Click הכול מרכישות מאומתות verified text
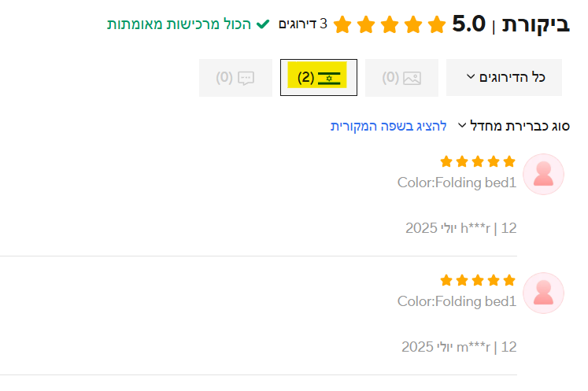This screenshot has height=391, width=588. pyautogui.click(x=179, y=24)
